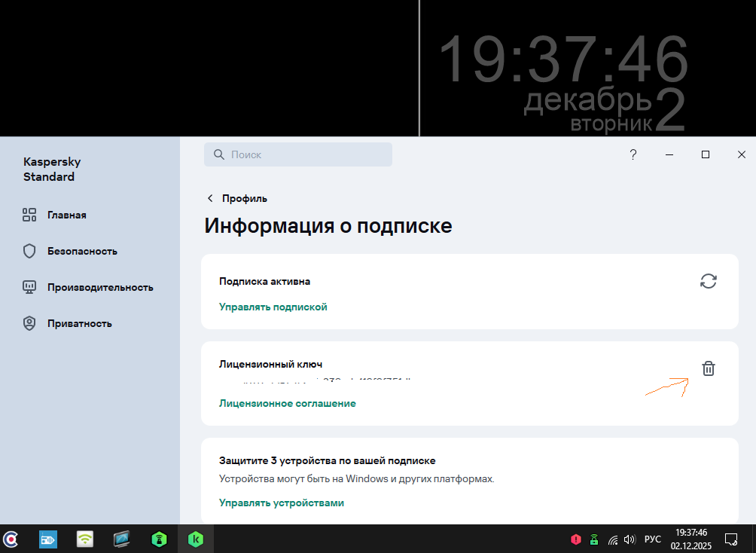Refresh subscription status with circular arrows icon
This screenshot has height=553, width=756.
pos(709,281)
